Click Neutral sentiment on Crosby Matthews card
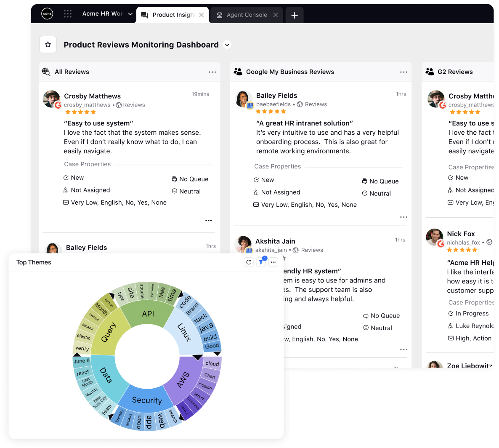Screen dimensions: 499x448 click(x=186, y=191)
